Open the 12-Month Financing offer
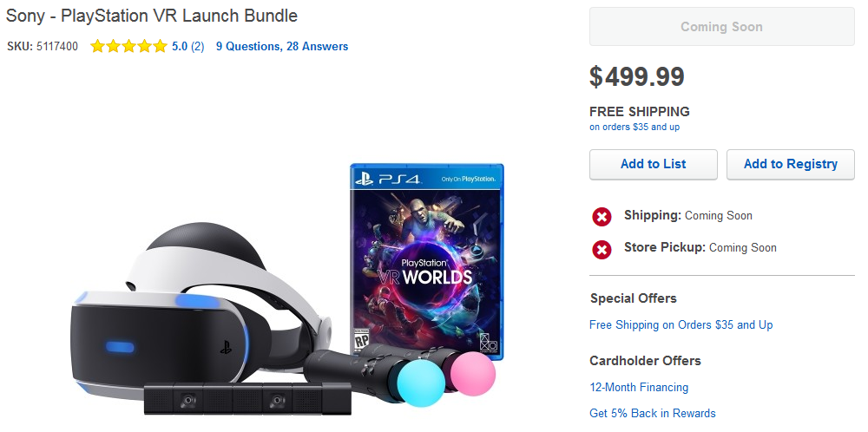Screen dimensions: 868x432 click(x=639, y=388)
